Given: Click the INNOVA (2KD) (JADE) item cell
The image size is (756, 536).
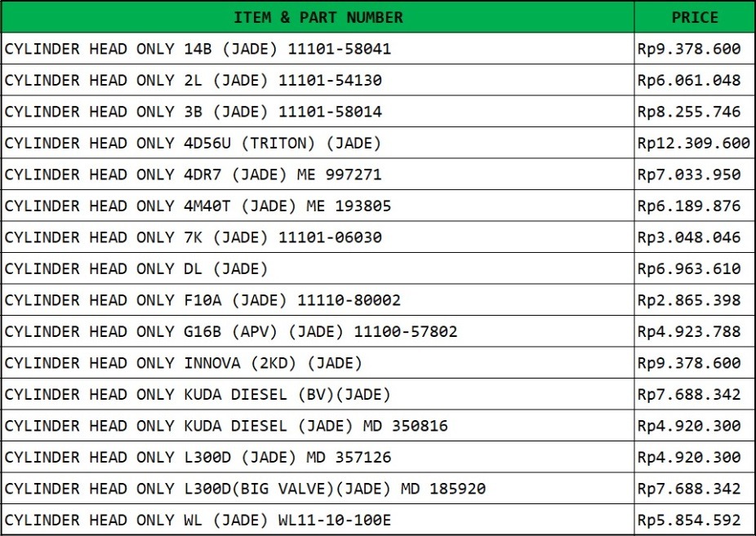Looking at the screenshot, I should point(318,362).
